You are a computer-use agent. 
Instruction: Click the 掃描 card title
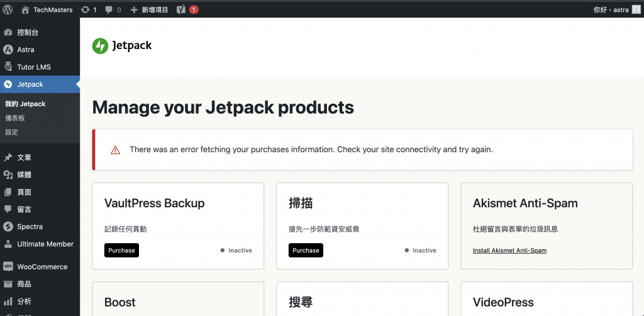[x=301, y=203]
